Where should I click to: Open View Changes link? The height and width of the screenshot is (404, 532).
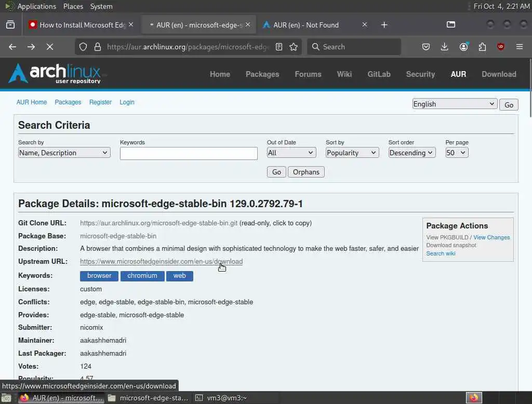tap(491, 237)
